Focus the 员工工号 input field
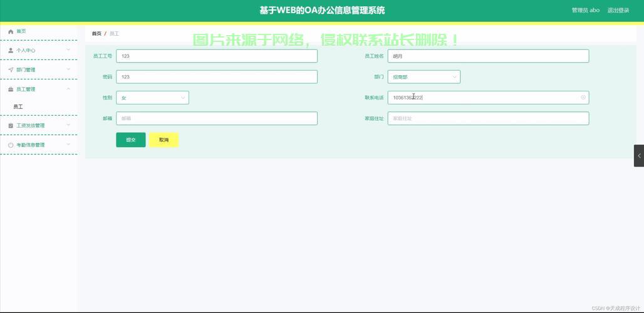644x313 pixels. (217, 56)
